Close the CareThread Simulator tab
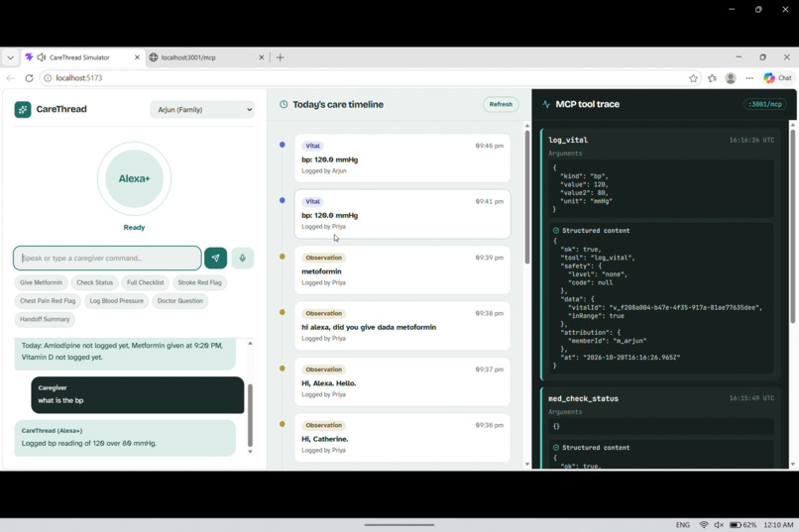Image resolution: width=799 pixels, height=532 pixels. click(137, 57)
